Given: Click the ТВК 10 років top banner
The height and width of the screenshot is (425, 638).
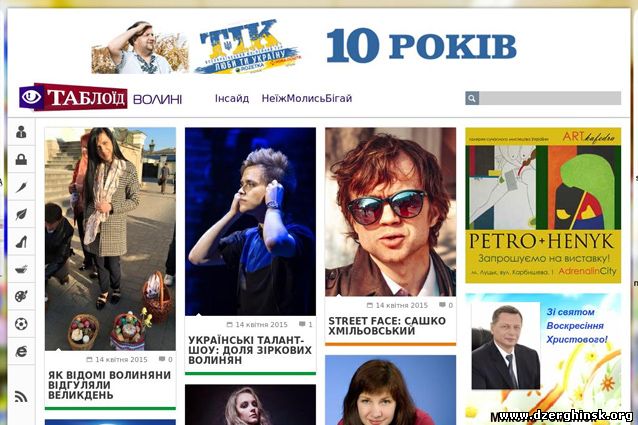Looking at the screenshot, I should coord(304,47).
